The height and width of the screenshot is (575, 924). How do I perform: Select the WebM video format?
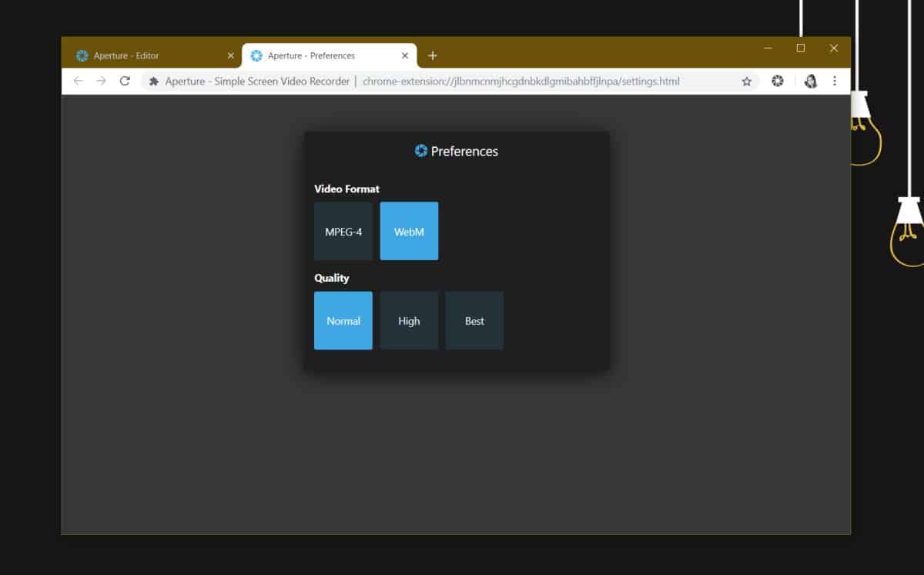(409, 231)
